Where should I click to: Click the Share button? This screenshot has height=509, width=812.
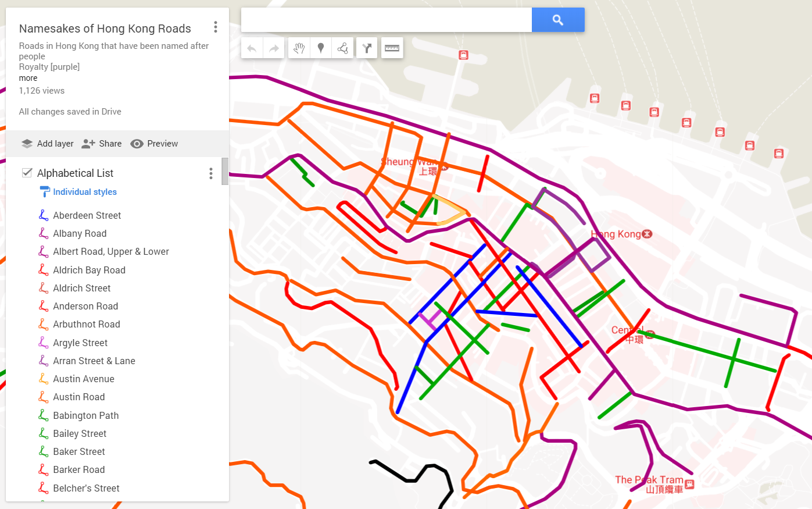point(102,144)
